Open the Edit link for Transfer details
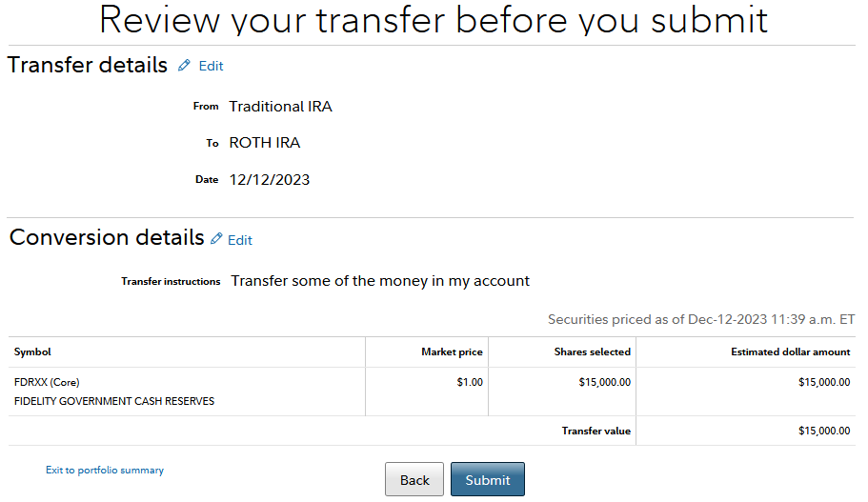 pyautogui.click(x=211, y=66)
